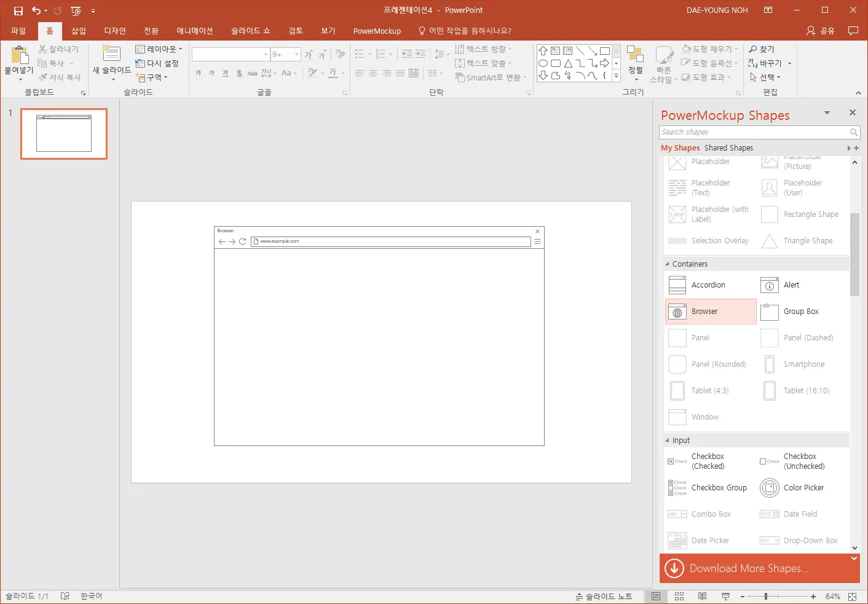Select Checkbox (Checked) shape
The width and height of the screenshot is (868, 604).
point(708,461)
